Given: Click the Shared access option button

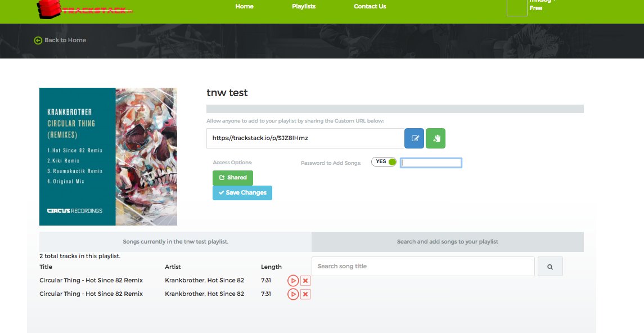Looking at the screenshot, I should (232, 177).
